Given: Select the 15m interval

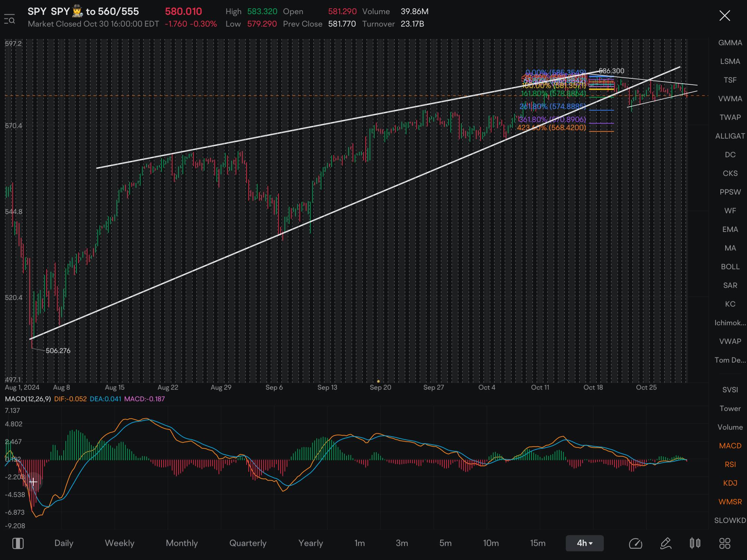Looking at the screenshot, I should point(538,543).
